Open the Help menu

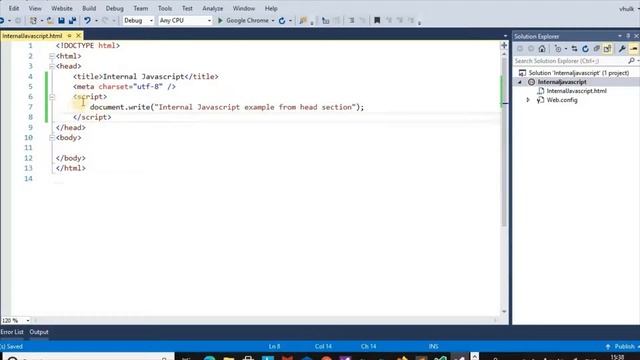coord(271,8)
